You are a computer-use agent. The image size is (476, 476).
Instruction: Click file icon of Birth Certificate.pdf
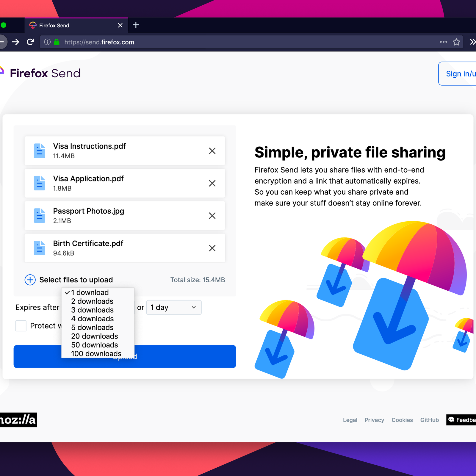[x=39, y=248]
